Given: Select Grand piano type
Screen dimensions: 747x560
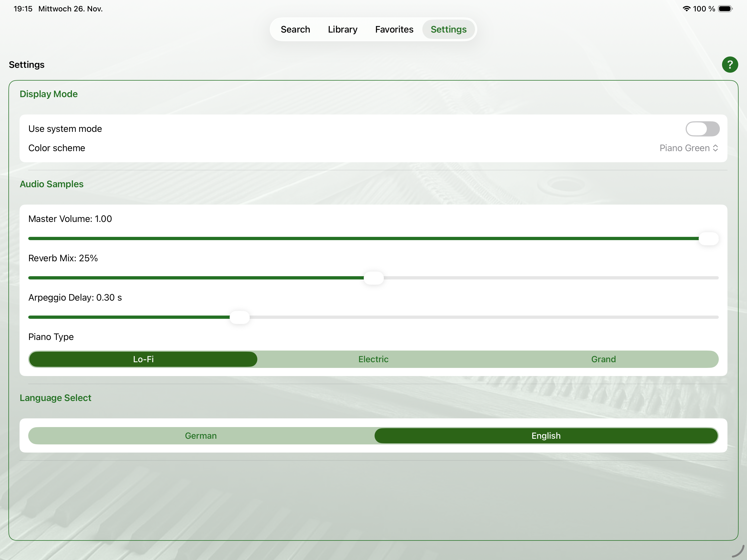Looking at the screenshot, I should [x=603, y=359].
